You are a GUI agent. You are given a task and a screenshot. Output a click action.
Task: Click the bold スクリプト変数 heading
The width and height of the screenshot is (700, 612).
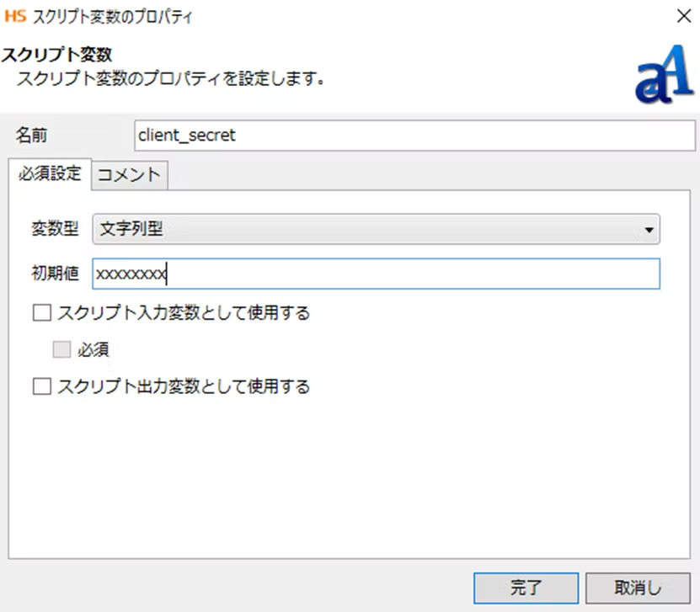point(57,56)
